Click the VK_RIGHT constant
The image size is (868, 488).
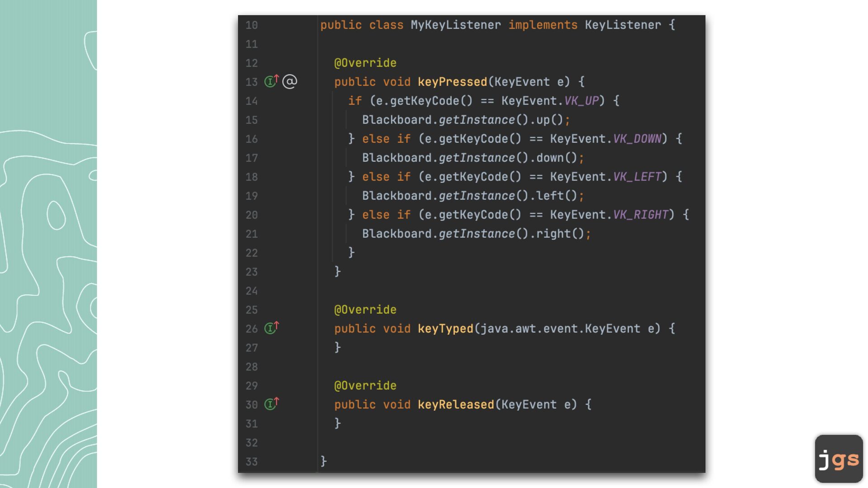tap(641, 215)
